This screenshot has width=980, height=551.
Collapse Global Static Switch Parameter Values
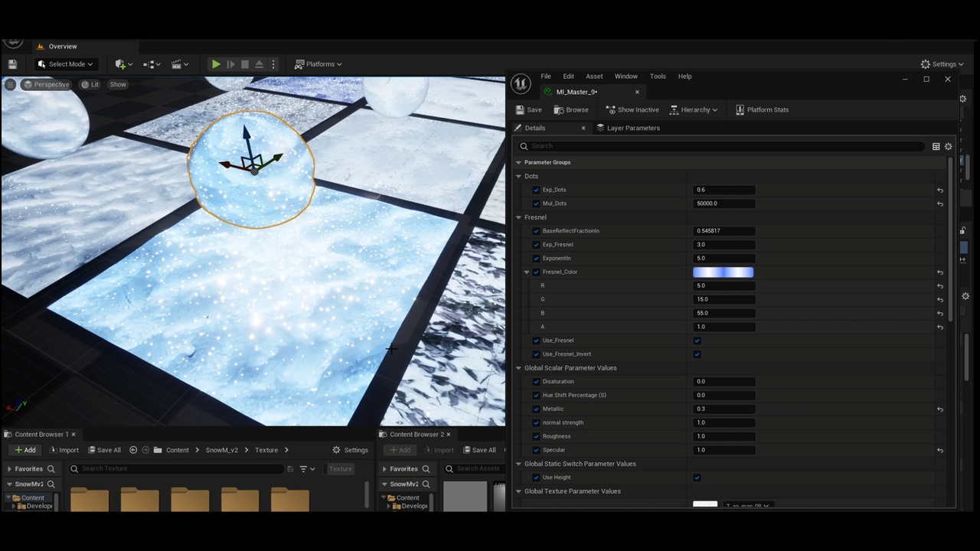click(x=518, y=464)
